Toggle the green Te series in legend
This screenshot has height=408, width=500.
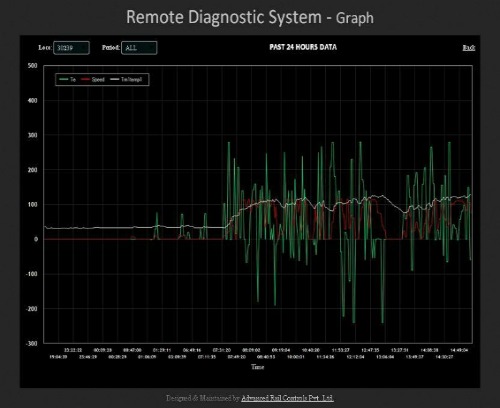coord(68,79)
